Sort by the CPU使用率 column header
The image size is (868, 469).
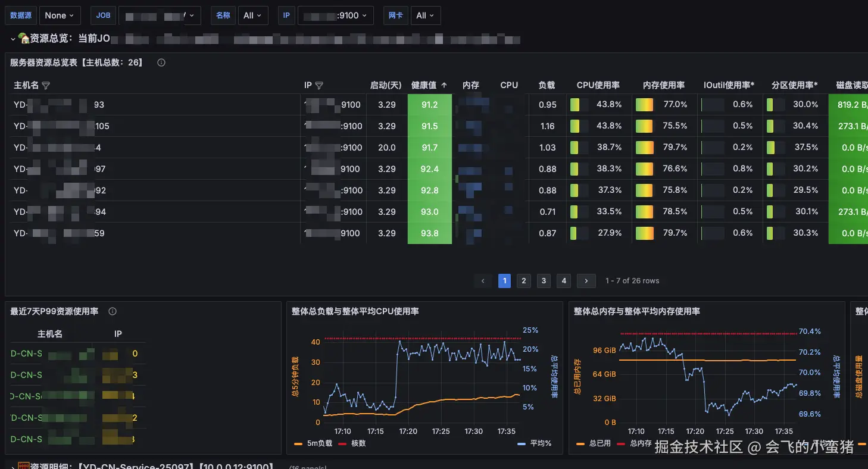pyautogui.click(x=598, y=85)
